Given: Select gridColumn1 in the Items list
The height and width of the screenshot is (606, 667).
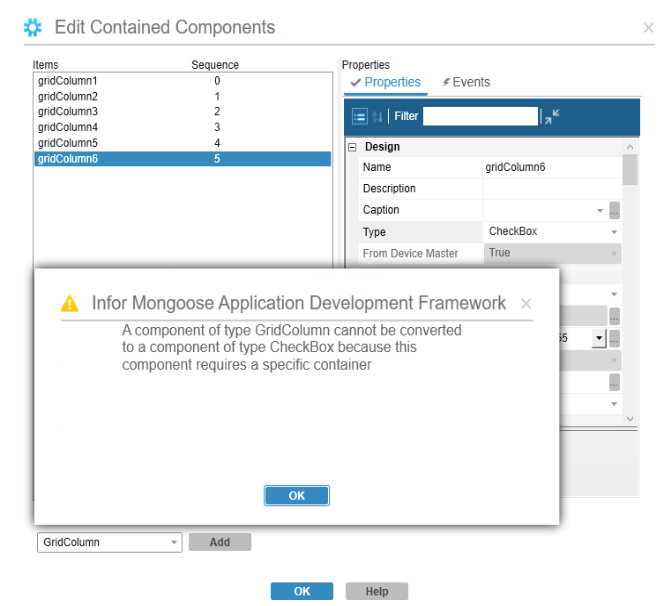Looking at the screenshot, I should (x=182, y=81).
